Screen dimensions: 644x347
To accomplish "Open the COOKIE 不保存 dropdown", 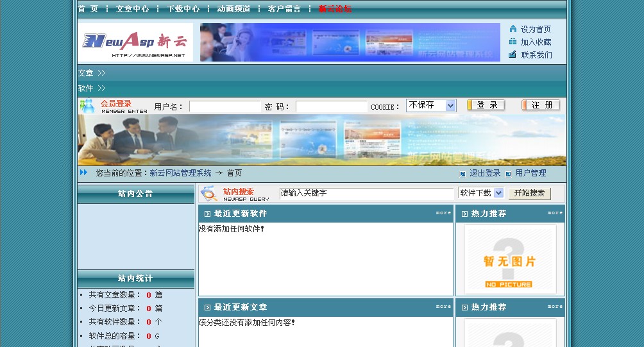I will (x=431, y=106).
